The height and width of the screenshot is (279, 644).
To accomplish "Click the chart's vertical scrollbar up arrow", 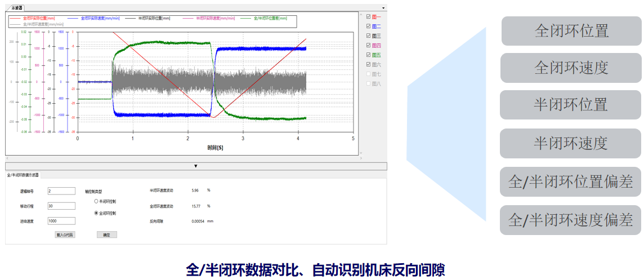I will (361, 14).
